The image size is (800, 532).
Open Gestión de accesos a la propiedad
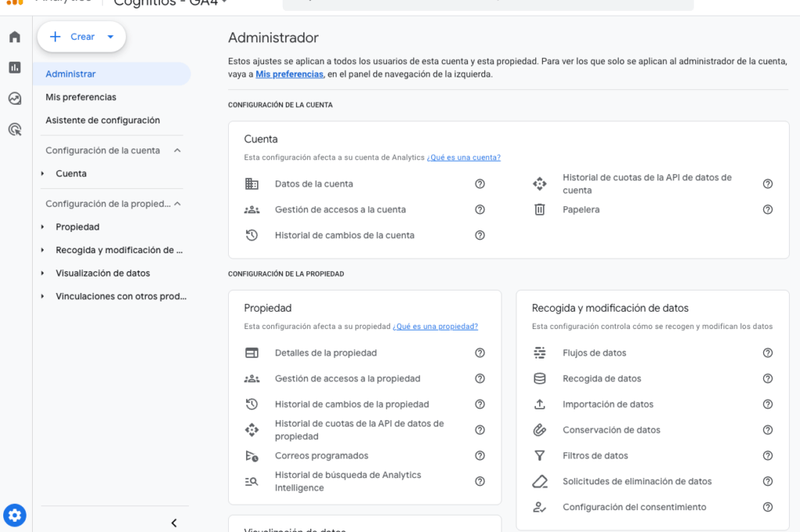[x=347, y=379]
